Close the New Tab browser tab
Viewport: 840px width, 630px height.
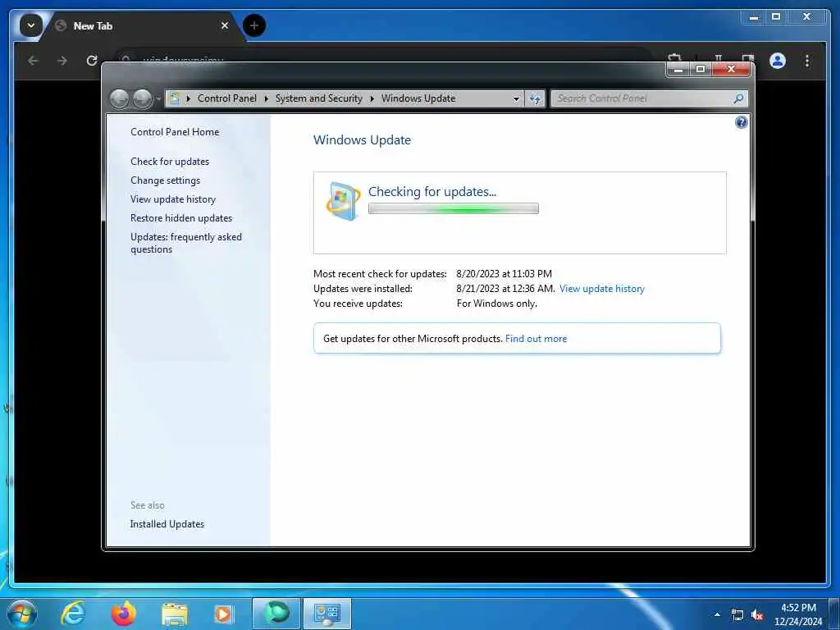[x=225, y=25]
